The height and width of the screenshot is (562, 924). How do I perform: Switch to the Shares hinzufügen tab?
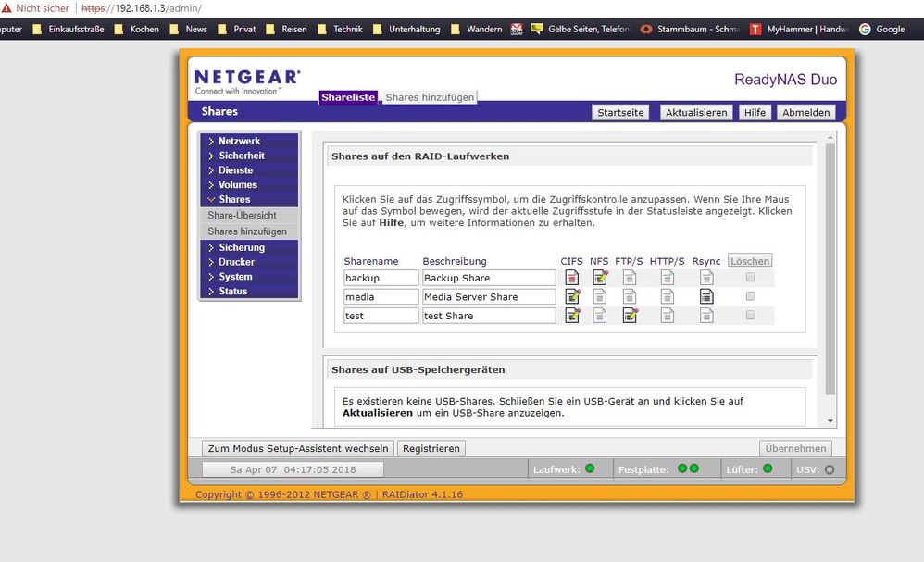point(430,97)
